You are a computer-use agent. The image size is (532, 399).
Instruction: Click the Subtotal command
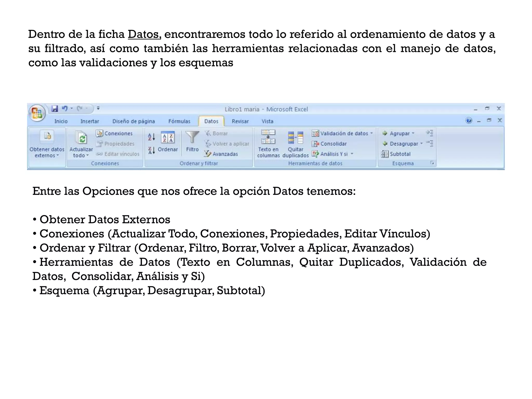396,154
